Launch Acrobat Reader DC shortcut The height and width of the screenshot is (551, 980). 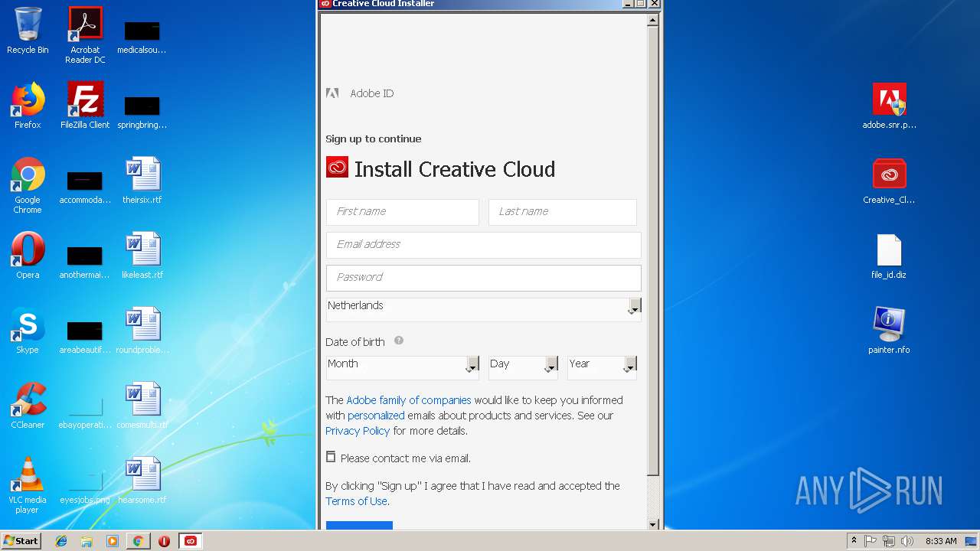(x=85, y=35)
